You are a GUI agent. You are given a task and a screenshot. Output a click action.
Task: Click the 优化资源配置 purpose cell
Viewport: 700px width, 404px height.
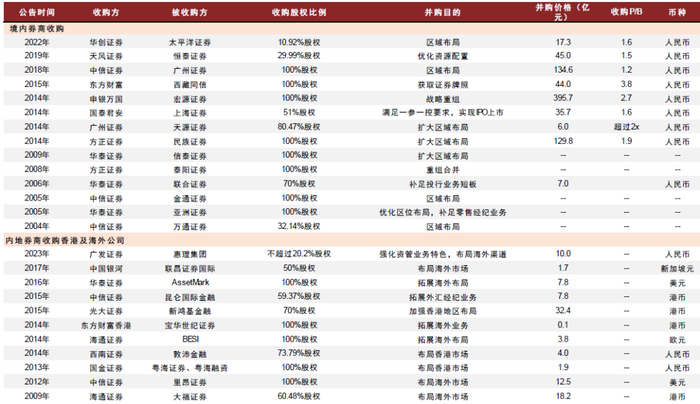click(x=442, y=56)
